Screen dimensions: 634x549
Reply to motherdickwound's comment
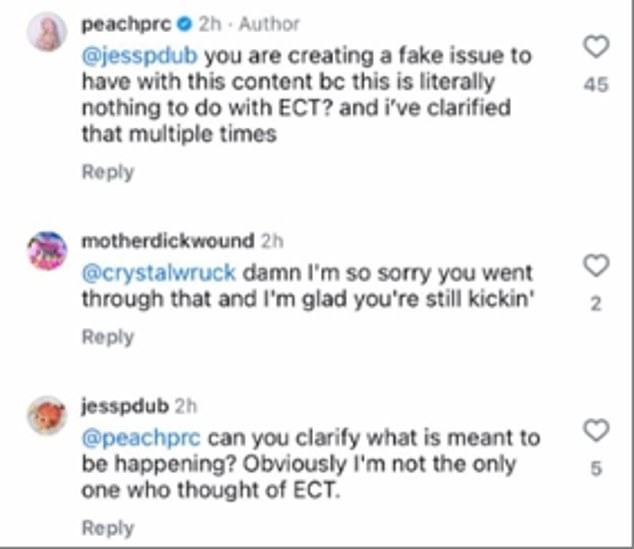(x=107, y=338)
